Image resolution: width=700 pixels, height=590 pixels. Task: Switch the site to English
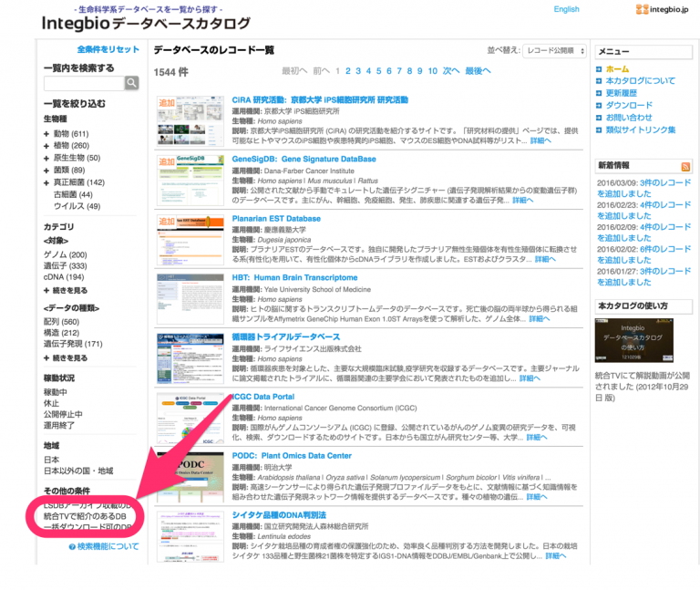coord(567,9)
